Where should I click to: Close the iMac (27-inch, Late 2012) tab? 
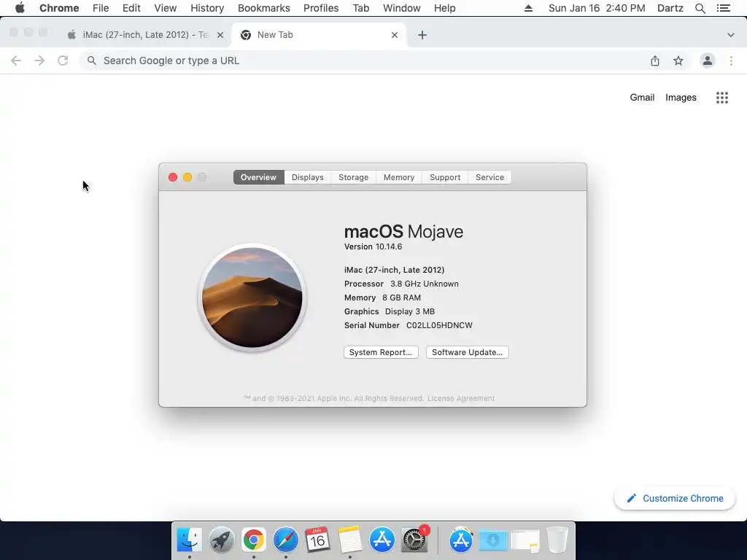click(x=220, y=35)
